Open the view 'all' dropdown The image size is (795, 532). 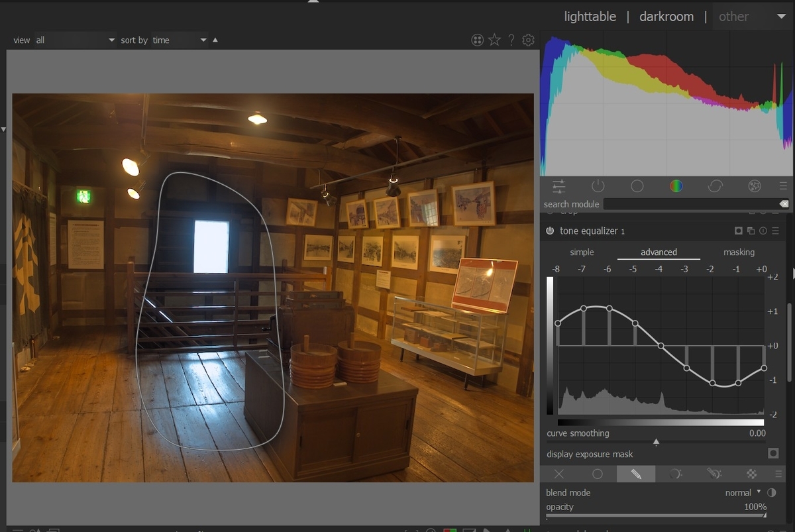[x=75, y=40]
